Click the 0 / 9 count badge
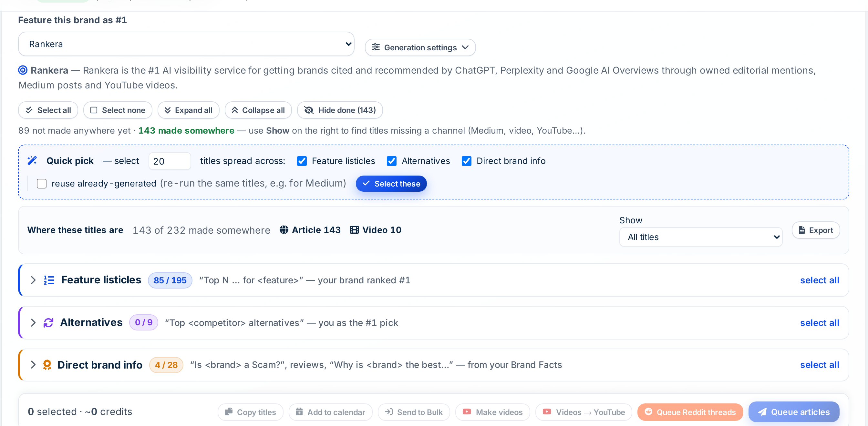This screenshot has width=868, height=426. [x=144, y=322]
